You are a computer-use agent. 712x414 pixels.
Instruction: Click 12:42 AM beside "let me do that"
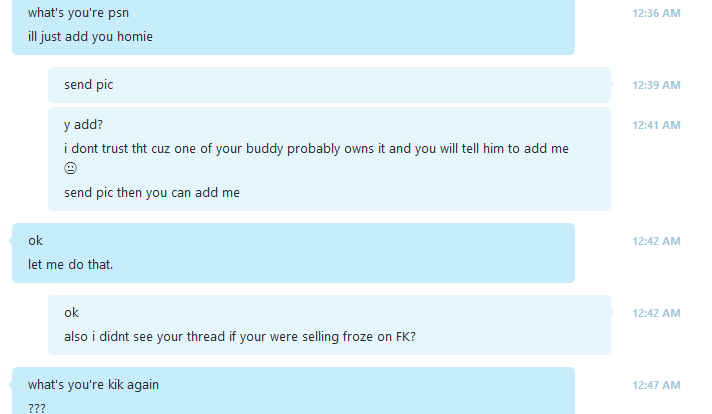click(x=656, y=241)
